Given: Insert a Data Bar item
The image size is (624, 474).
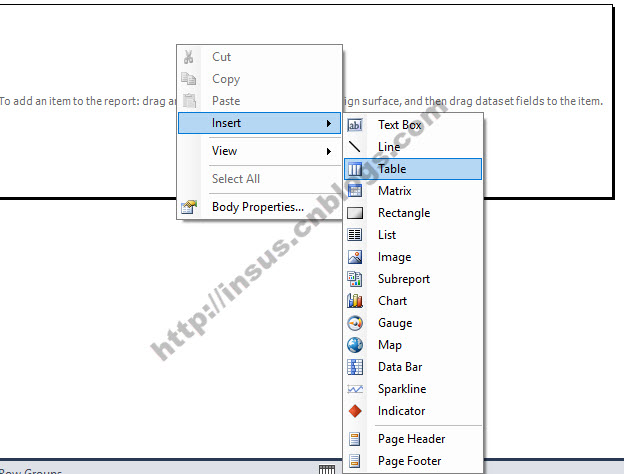Looking at the screenshot, I should pyautogui.click(x=413, y=367).
